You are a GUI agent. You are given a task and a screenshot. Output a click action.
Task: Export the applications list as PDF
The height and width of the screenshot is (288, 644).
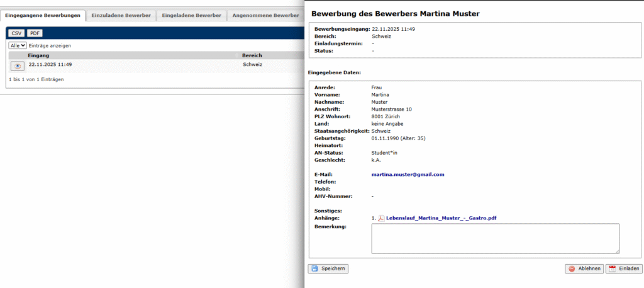pyautogui.click(x=35, y=33)
